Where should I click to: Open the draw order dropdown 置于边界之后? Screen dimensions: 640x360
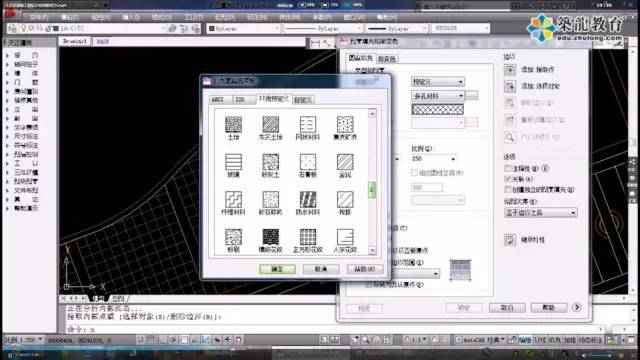coord(540,213)
